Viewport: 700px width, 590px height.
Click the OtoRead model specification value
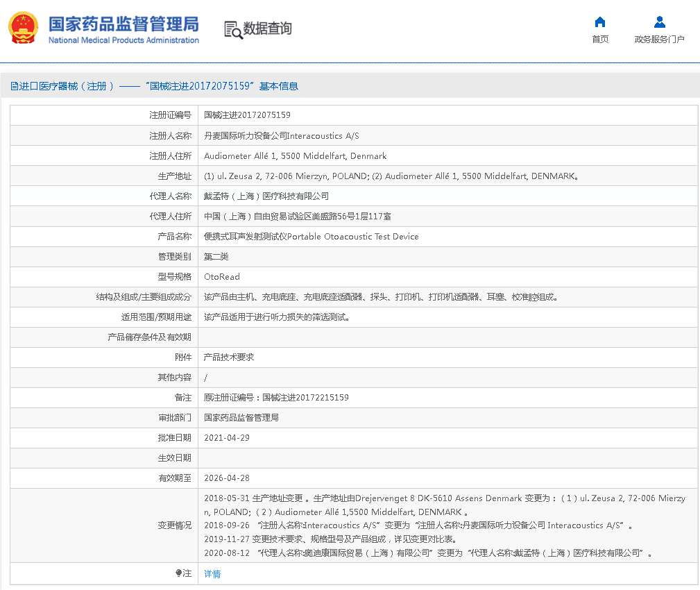(222, 276)
